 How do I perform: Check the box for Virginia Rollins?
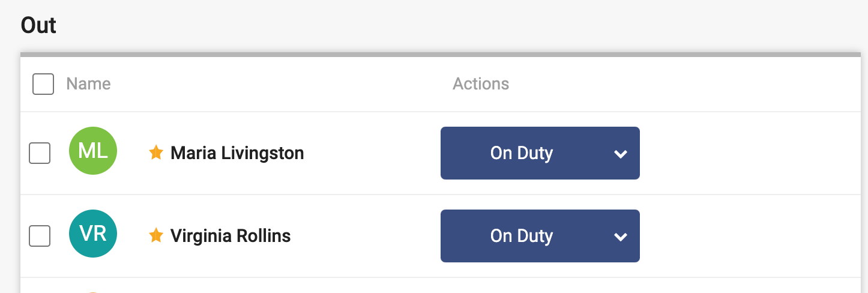point(40,236)
